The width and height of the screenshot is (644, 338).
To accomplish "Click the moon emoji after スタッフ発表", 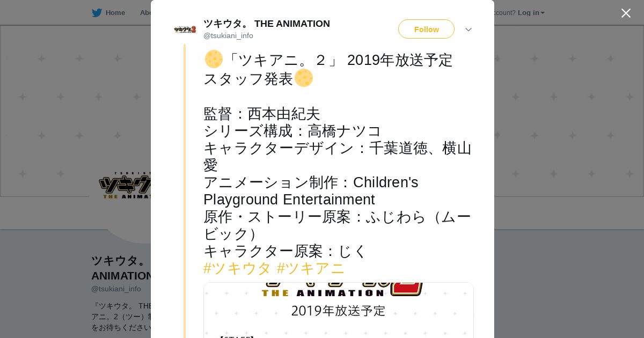I will click(304, 78).
